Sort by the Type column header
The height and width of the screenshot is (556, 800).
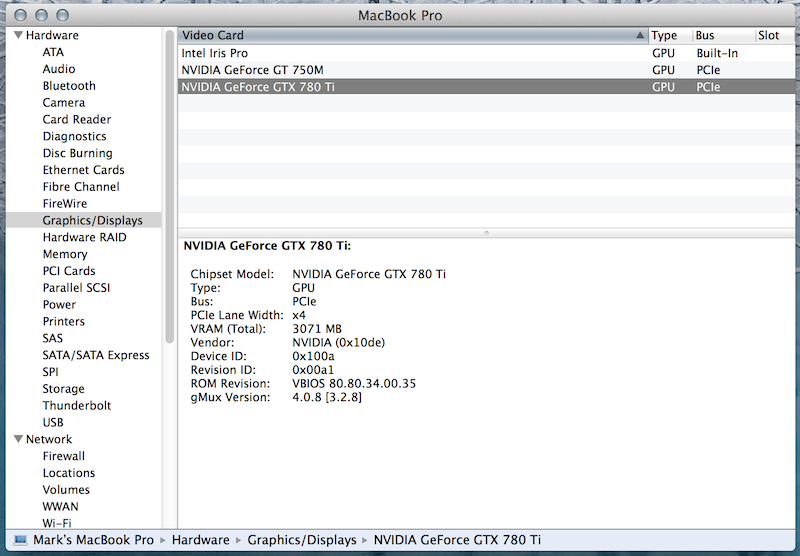point(670,35)
